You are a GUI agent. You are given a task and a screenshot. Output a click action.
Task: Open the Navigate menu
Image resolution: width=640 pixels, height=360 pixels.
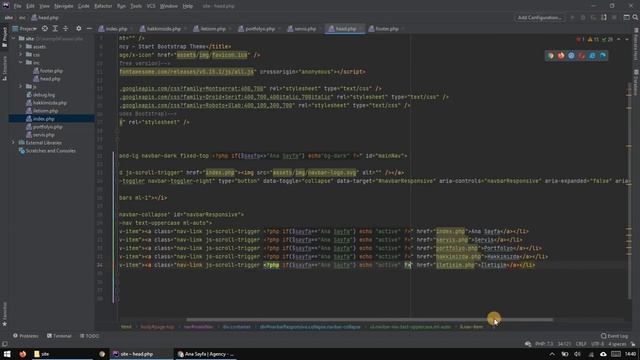tap(64, 6)
